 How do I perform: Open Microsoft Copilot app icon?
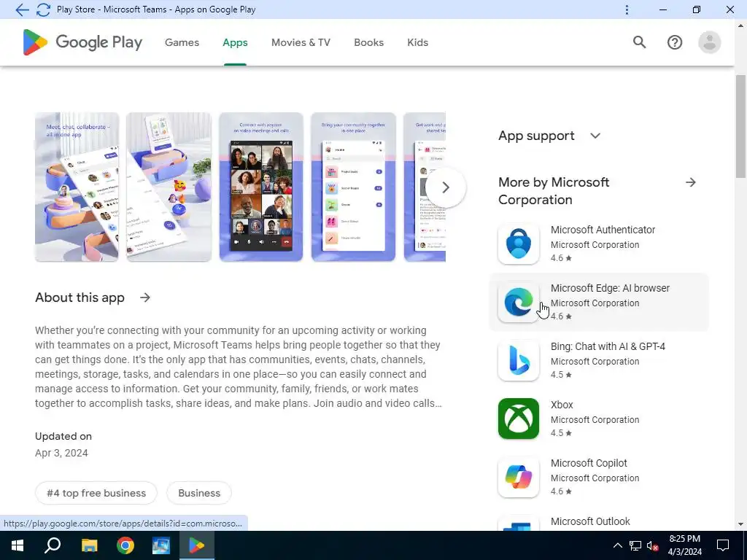[x=519, y=477]
